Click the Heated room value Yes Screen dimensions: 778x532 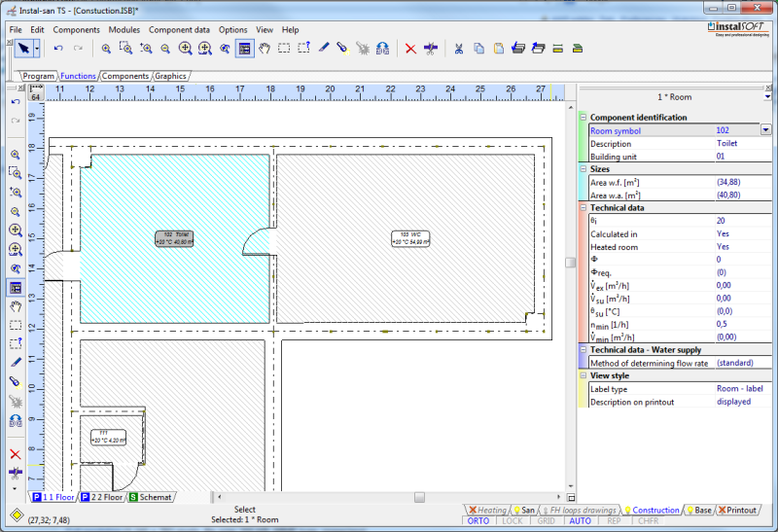click(723, 247)
